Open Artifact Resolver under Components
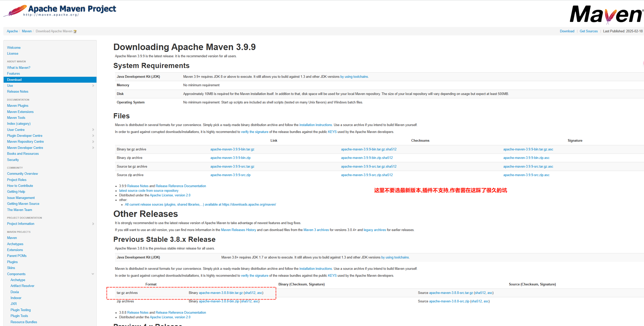Image resolution: width=644 pixels, height=326 pixels. [x=22, y=286]
